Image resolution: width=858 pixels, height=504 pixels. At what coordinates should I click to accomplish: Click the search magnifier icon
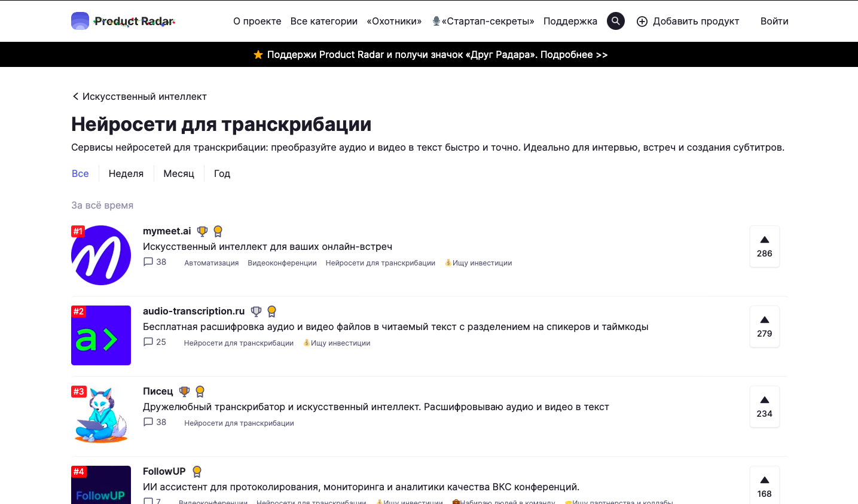[616, 21]
